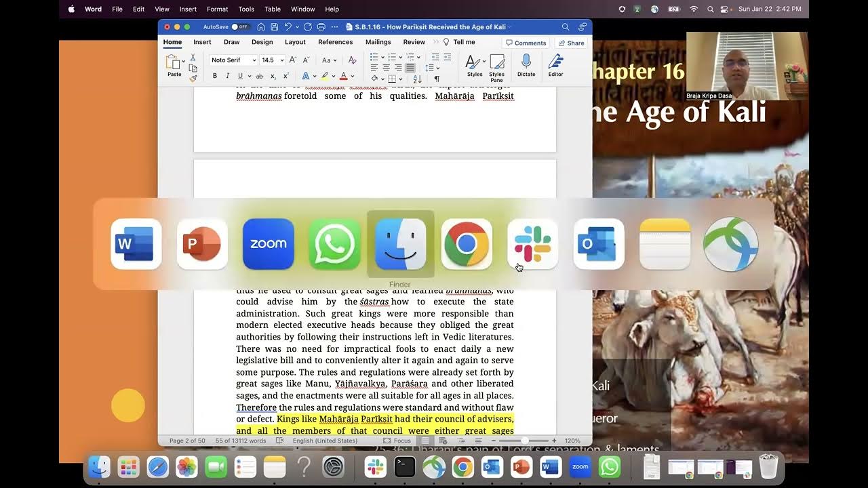Click English (United States) language indicator

[325, 441]
